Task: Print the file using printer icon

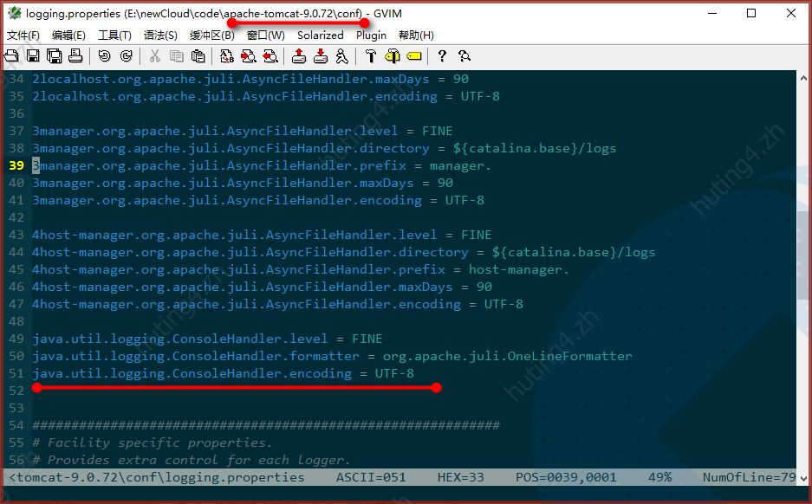Action: coord(75,56)
